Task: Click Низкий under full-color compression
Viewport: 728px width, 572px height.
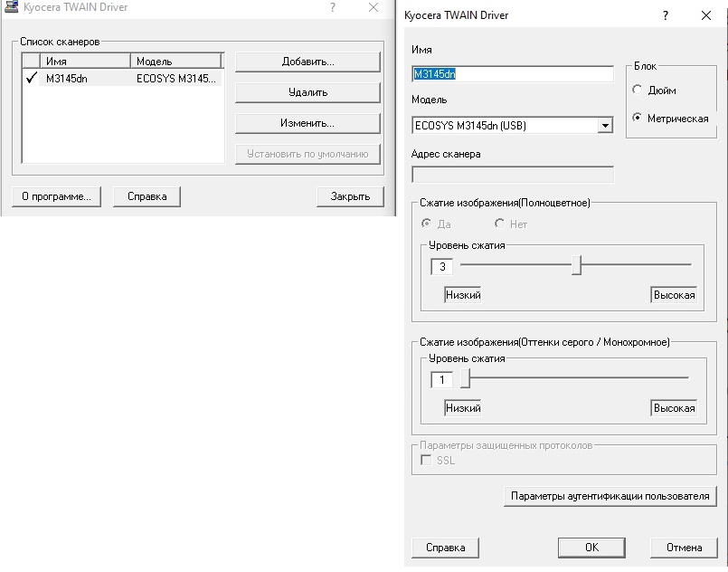Action: click(x=462, y=295)
